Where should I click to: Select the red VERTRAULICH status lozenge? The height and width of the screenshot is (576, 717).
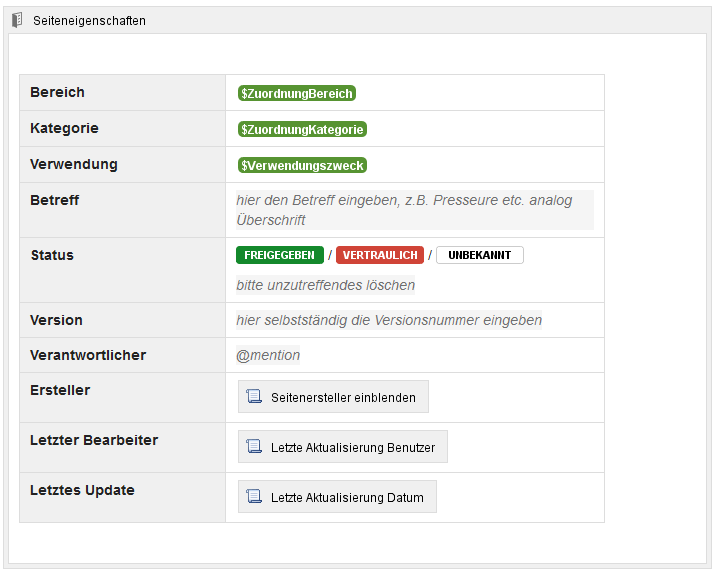point(380,255)
